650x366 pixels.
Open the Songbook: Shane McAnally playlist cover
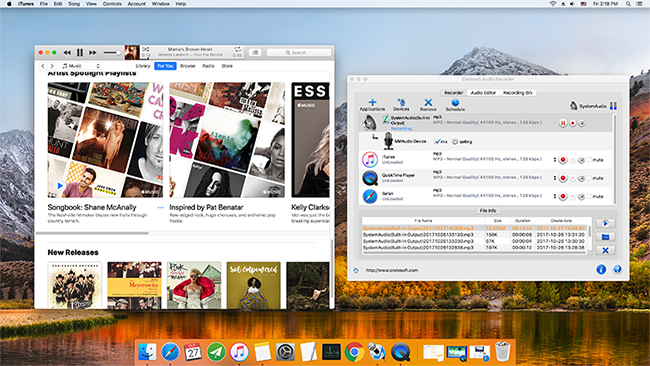105,140
